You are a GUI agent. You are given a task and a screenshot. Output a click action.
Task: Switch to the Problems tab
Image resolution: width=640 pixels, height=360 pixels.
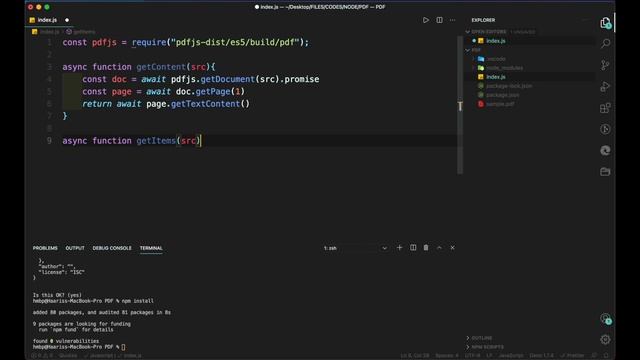[45, 248]
